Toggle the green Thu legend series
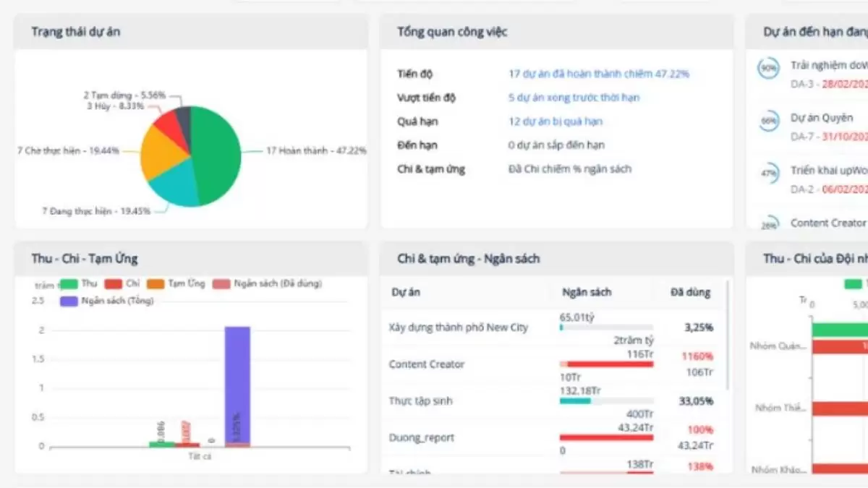Screen dimensions: 868x488 tap(79, 284)
